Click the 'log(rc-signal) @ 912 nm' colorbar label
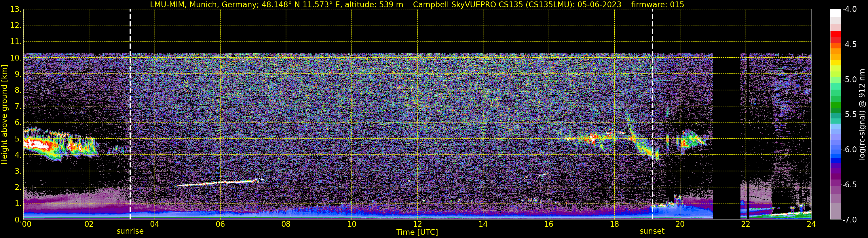This screenshot has height=238, width=868. tap(862, 114)
